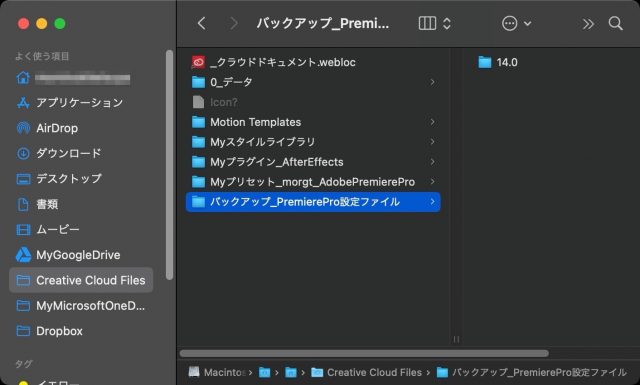Image resolution: width=640 pixels, height=385 pixels.
Task: Open MyMicrosoftOneD... in the sidebar
Action: (x=81, y=305)
